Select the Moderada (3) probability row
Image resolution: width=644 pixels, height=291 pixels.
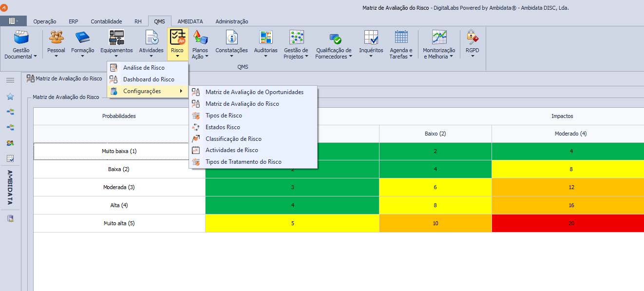pos(119,187)
